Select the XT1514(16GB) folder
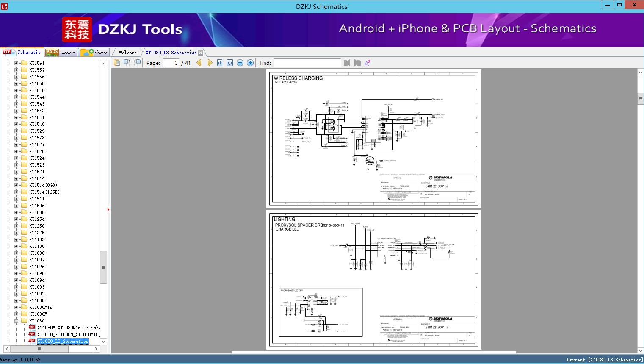 coord(44,192)
